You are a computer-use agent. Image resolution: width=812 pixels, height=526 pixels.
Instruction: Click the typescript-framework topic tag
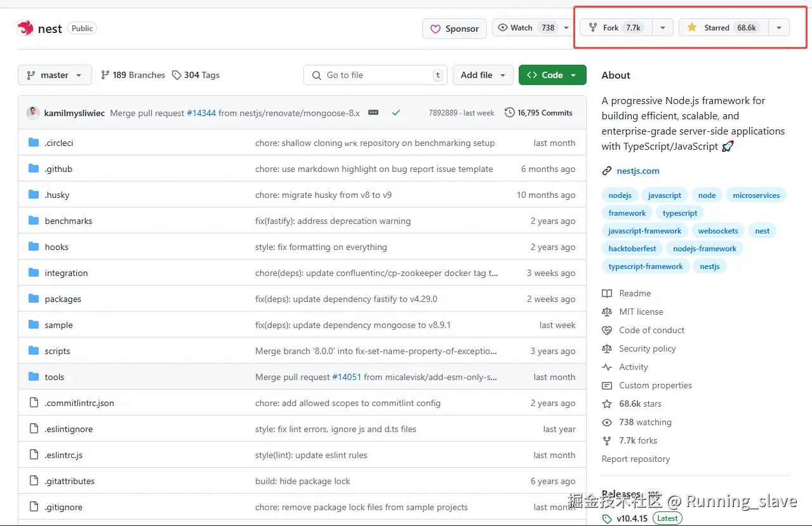point(646,266)
